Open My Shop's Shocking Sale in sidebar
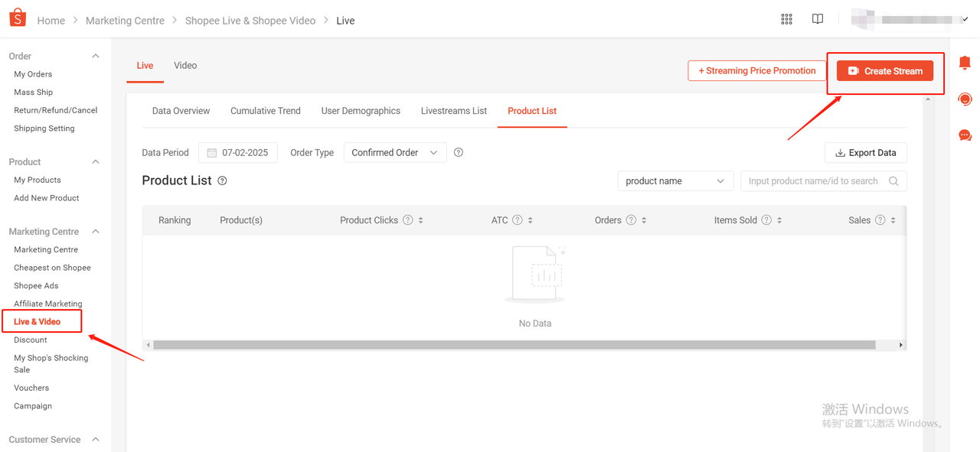 click(x=51, y=364)
